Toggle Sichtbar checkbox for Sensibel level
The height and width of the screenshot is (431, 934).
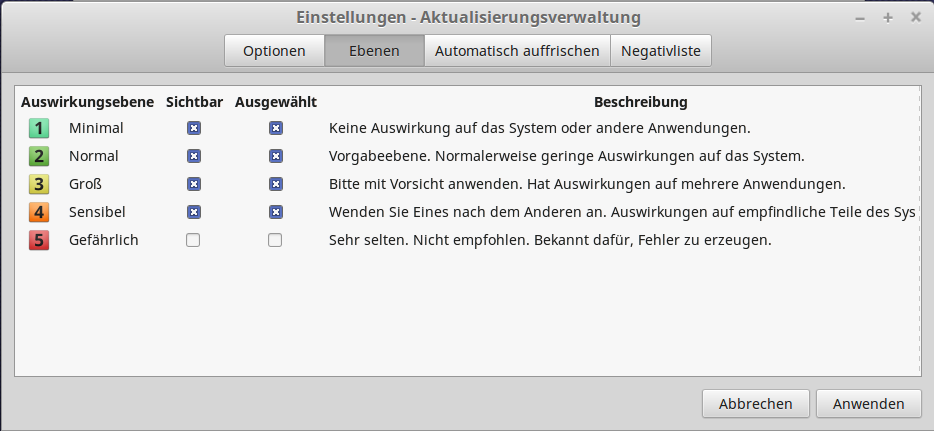194,212
